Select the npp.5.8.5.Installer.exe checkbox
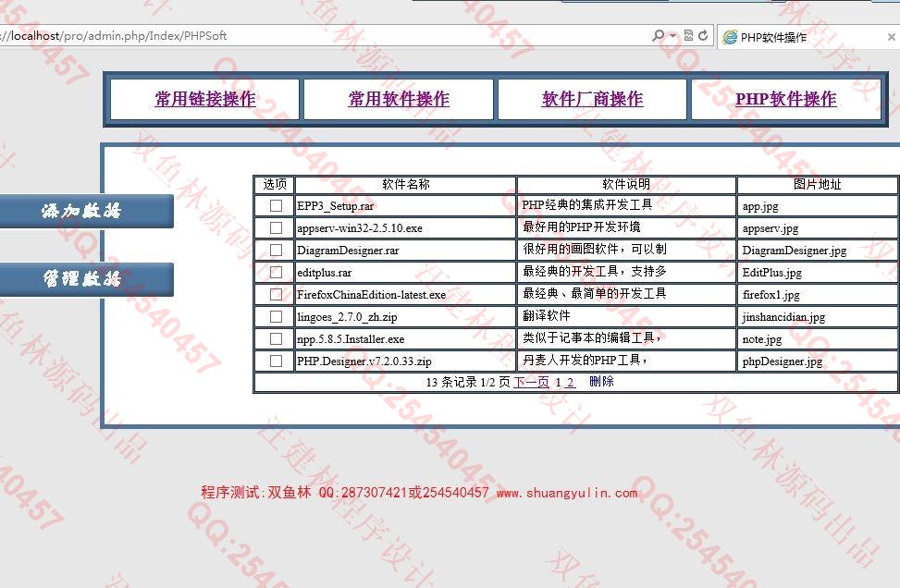 (276, 339)
